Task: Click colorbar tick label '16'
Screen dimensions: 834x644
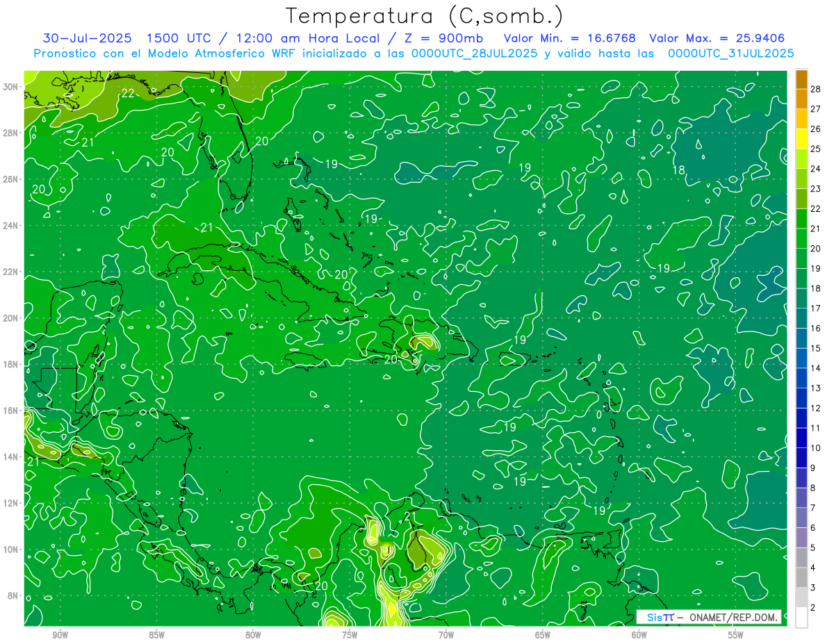Action: 816,328
